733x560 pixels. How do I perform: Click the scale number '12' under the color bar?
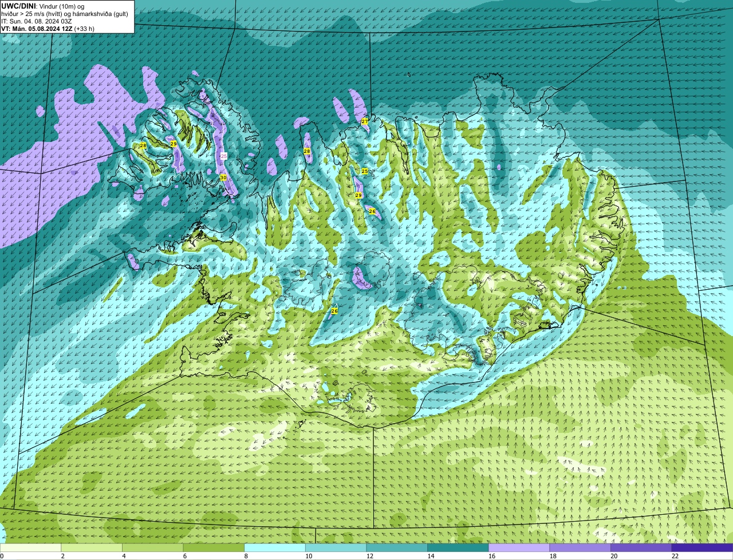(370, 556)
